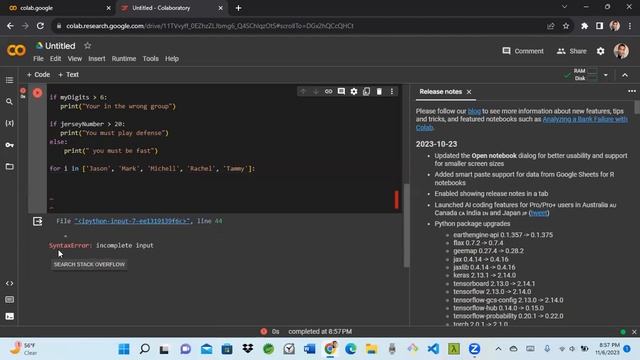The width and height of the screenshot is (640, 360).
Task: Open Find and replace search icon in sidebar
Action: tap(9, 102)
